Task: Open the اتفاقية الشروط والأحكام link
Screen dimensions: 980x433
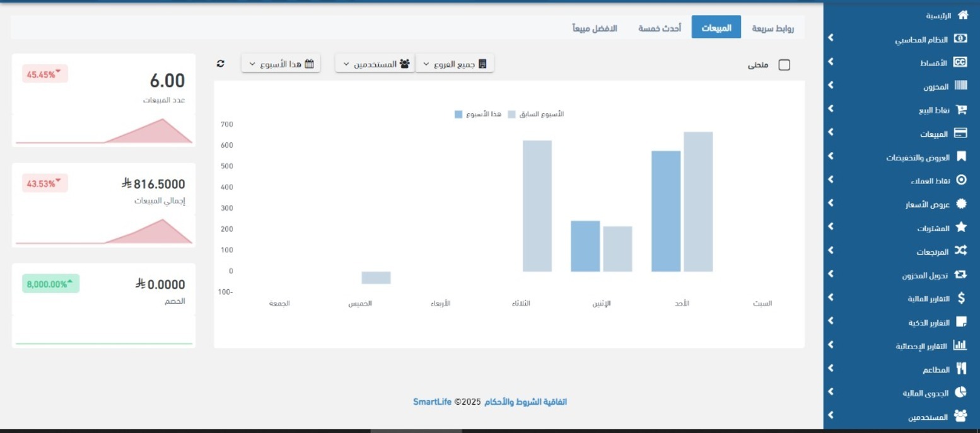Action: point(525,401)
